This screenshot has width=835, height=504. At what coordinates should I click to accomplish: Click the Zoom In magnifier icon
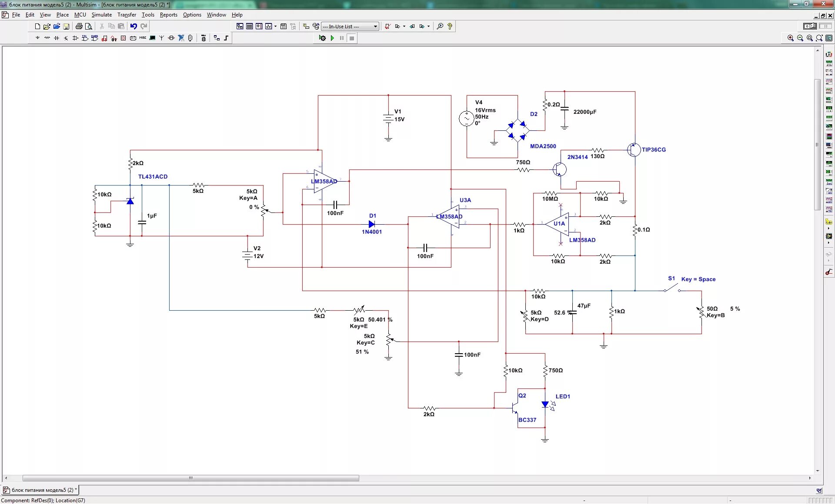tap(790, 38)
